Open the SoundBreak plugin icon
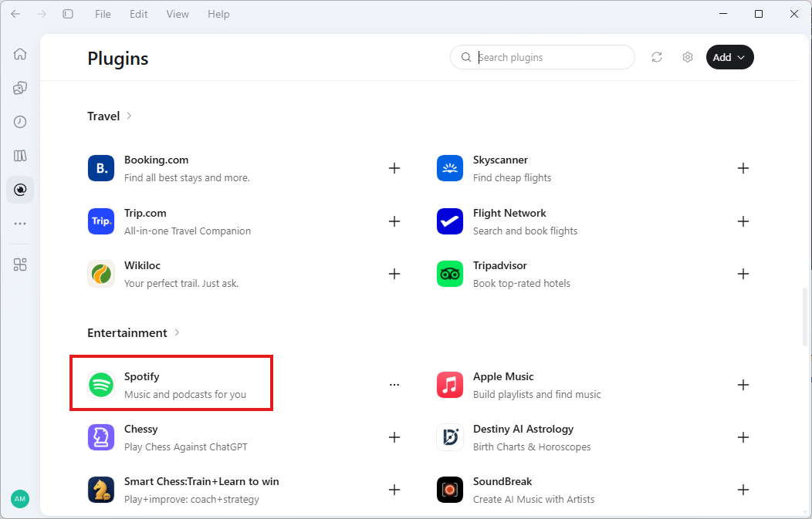 click(x=450, y=490)
